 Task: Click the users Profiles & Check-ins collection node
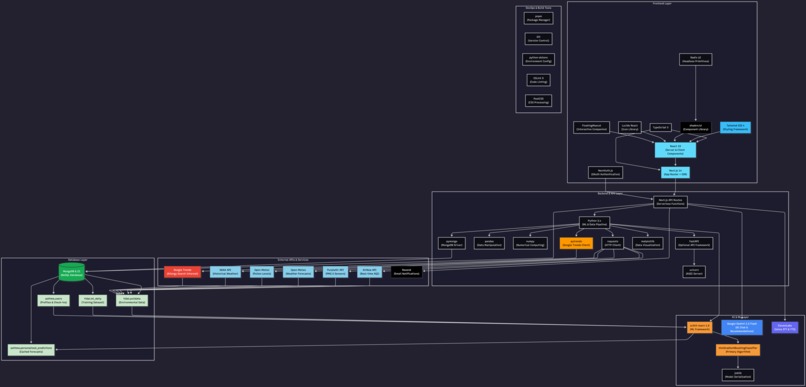53,301
